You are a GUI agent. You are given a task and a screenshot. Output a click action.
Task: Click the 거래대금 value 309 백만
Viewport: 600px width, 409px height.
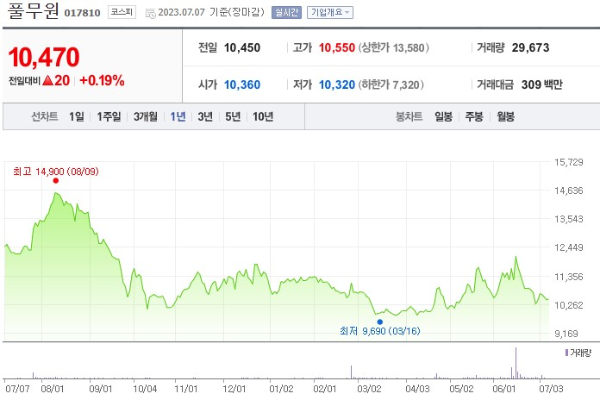tap(542, 85)
